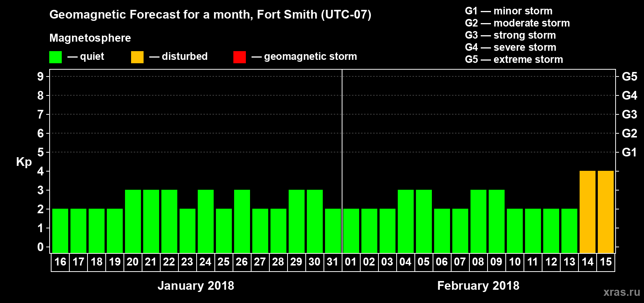Click the date label 07 on the axis
Screen dimensions: 644x303
460,262
